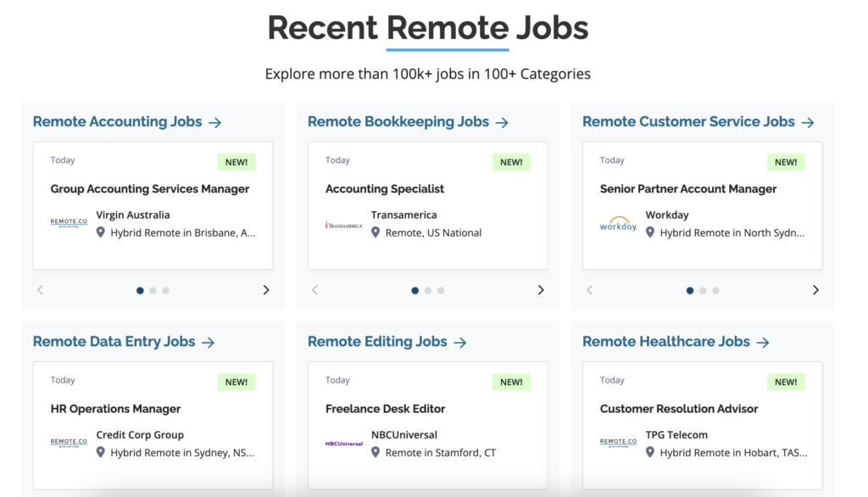Click the arrow icon beside Remote Accounting Jobs
This screenshot has height=497, width=868.
pos(214,122)
